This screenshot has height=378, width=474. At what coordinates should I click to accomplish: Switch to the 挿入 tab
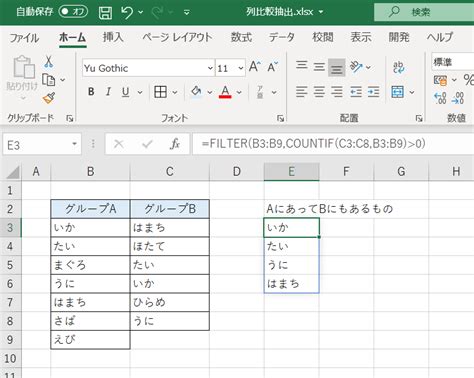click(x=113, y=37)
